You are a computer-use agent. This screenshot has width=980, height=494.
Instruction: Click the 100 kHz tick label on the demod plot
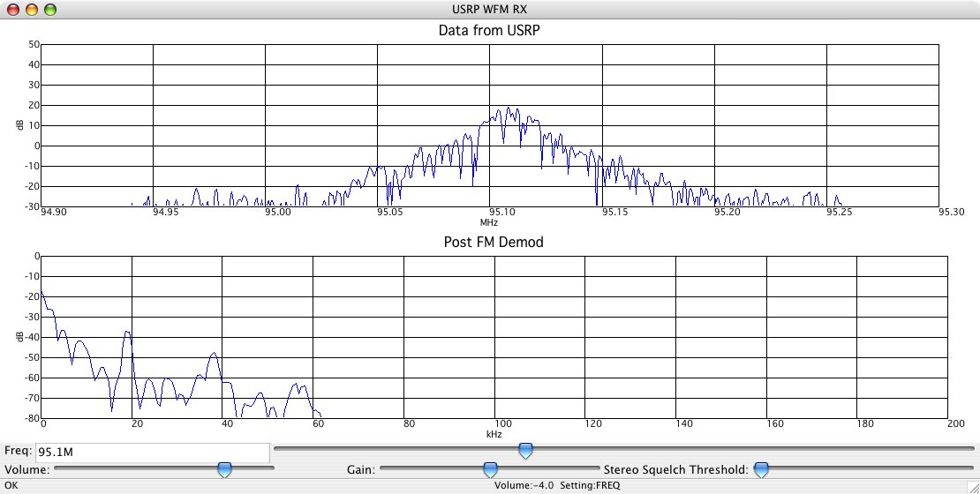pyautogui.click(x=502, y=424)
